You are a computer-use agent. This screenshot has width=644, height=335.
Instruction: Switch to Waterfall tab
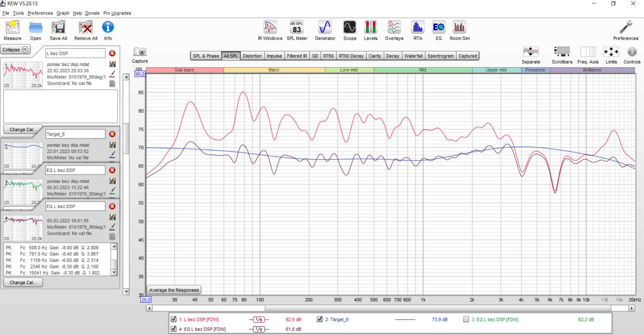pyautogui.click(x=413, y=56)
